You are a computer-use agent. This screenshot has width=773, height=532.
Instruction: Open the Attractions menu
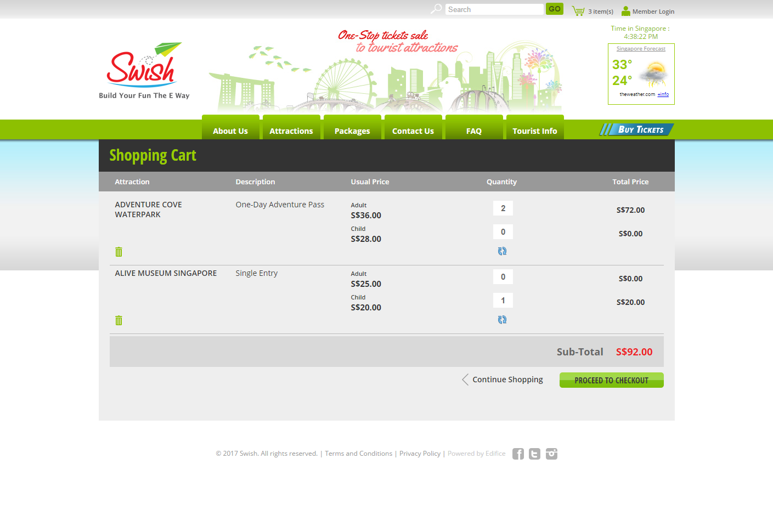pos(291,127)
